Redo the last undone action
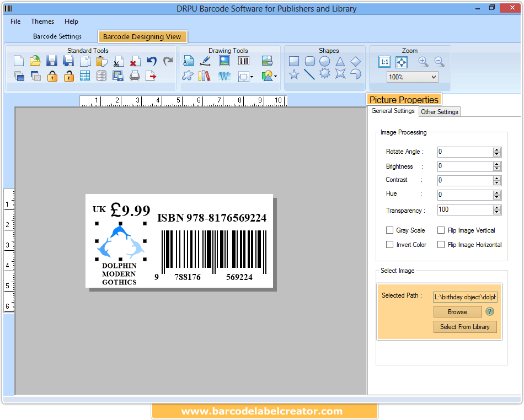The height and width of the screenshot is (420, 524). (168, 61)
